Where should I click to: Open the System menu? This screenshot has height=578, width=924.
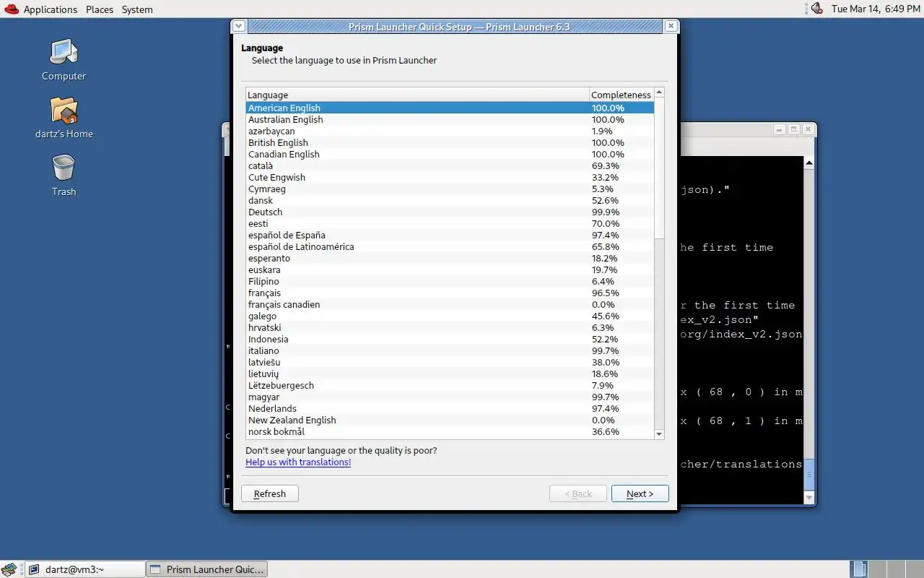coord(137,9)
